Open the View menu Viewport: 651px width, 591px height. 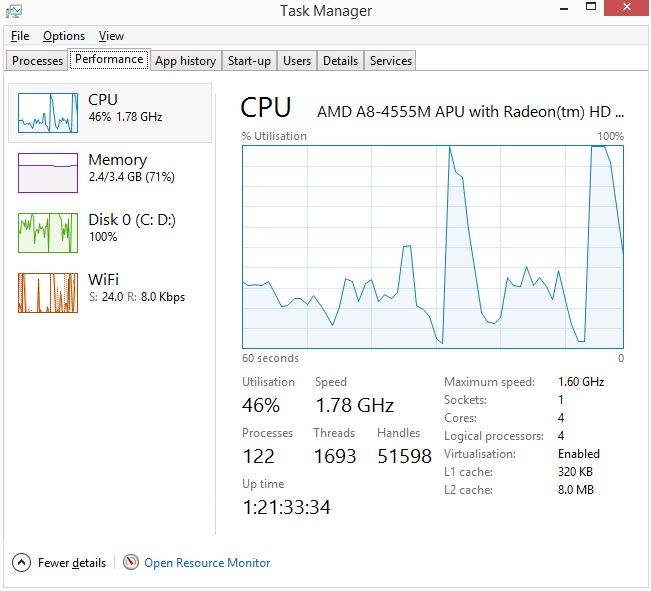111,36
